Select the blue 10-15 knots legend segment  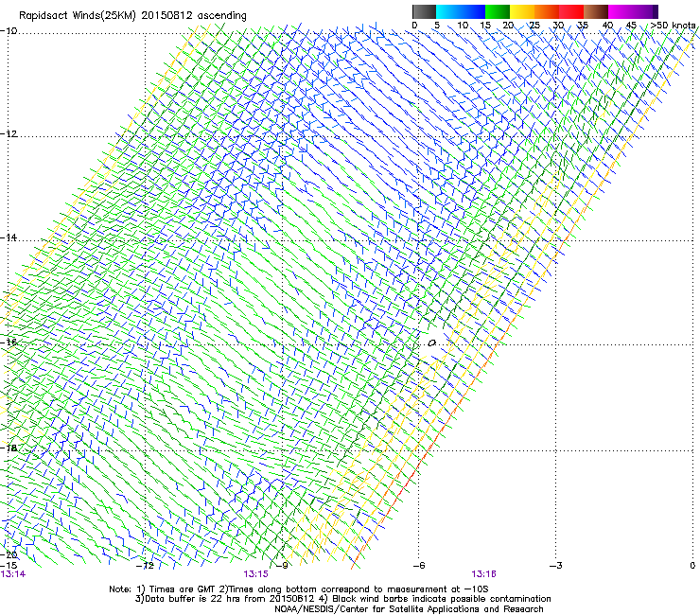(473, 11)
